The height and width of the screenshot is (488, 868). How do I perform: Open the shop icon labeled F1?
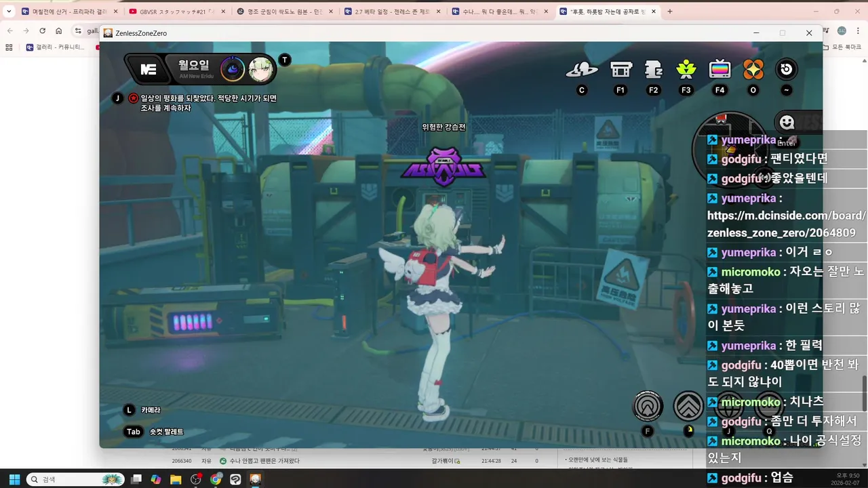coord(621,69)
